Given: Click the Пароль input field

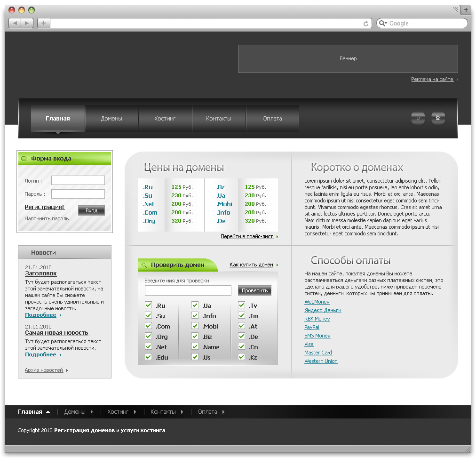Looking at the screenshot, I should [78, 194].
